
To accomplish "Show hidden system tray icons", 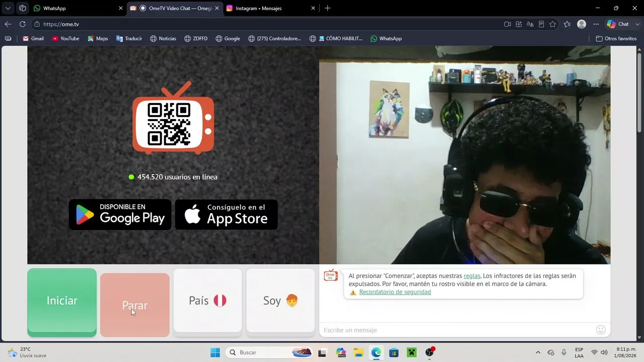I will pos(538,352).
